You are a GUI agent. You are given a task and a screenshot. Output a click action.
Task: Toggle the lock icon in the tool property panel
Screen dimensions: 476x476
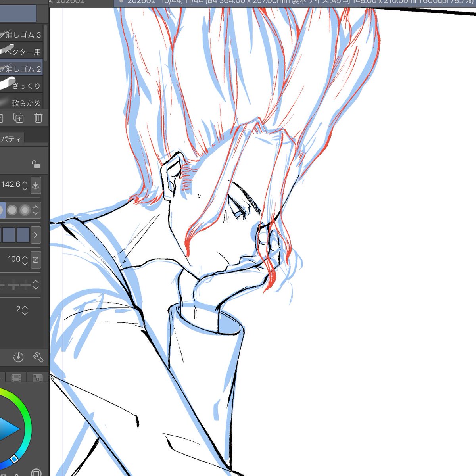click(x=36, y=164)
